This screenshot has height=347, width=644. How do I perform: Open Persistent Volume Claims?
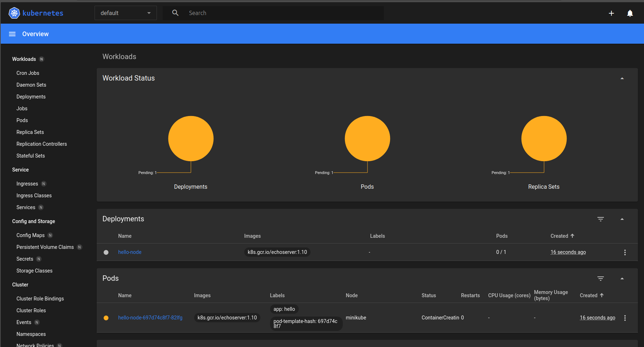[45, 247]
